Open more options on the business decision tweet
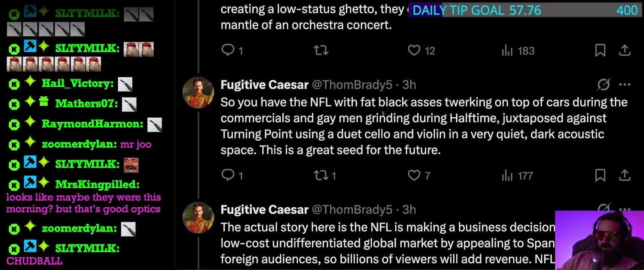The height and width of the screenshot is (270, 644). [x=625, y=209]
